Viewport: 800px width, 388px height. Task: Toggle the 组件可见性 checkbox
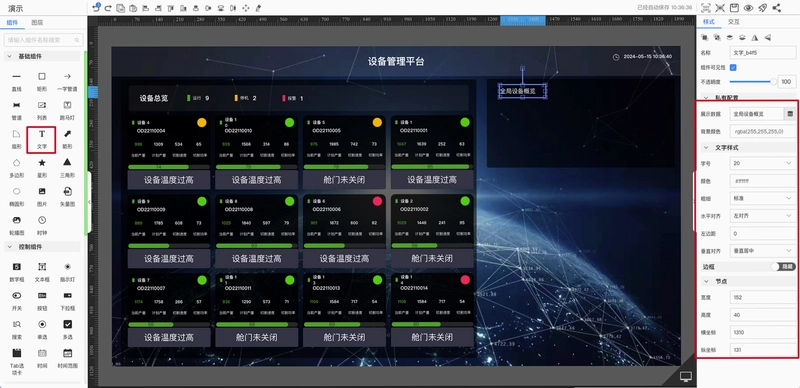click(733, 67)
